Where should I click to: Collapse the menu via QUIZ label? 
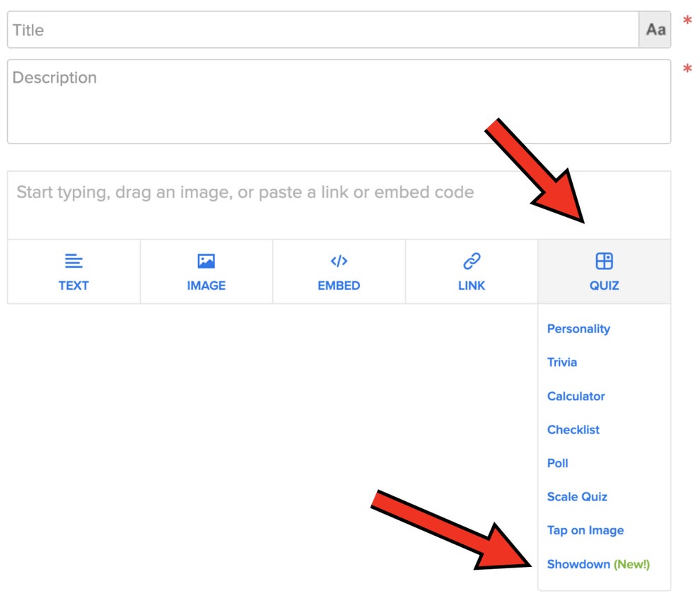coord(604,286)
